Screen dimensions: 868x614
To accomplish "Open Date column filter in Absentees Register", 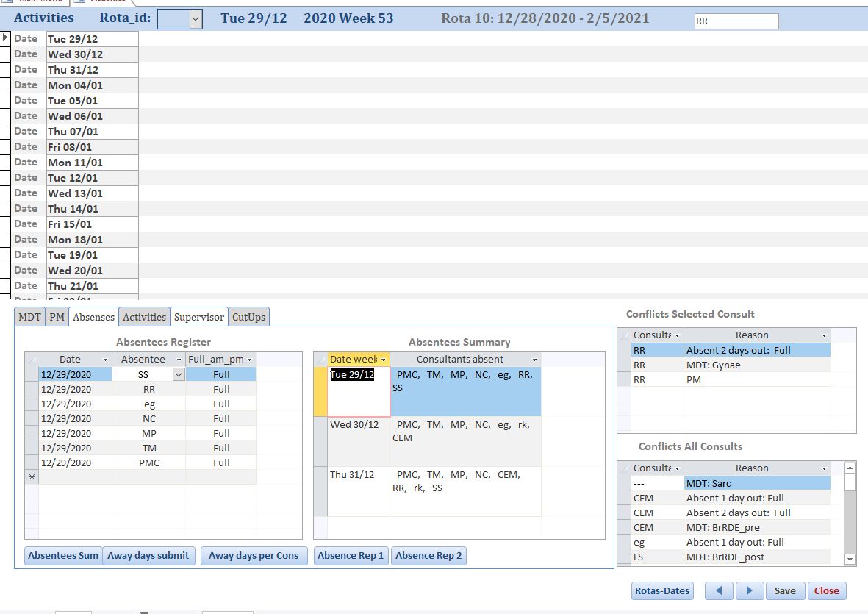I will (106, 360).
